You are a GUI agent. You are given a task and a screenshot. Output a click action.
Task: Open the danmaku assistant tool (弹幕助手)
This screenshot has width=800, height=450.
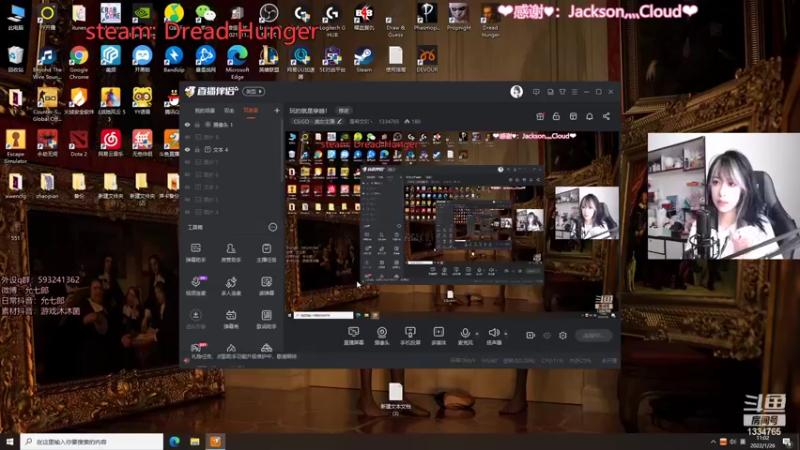pos(195,253)
